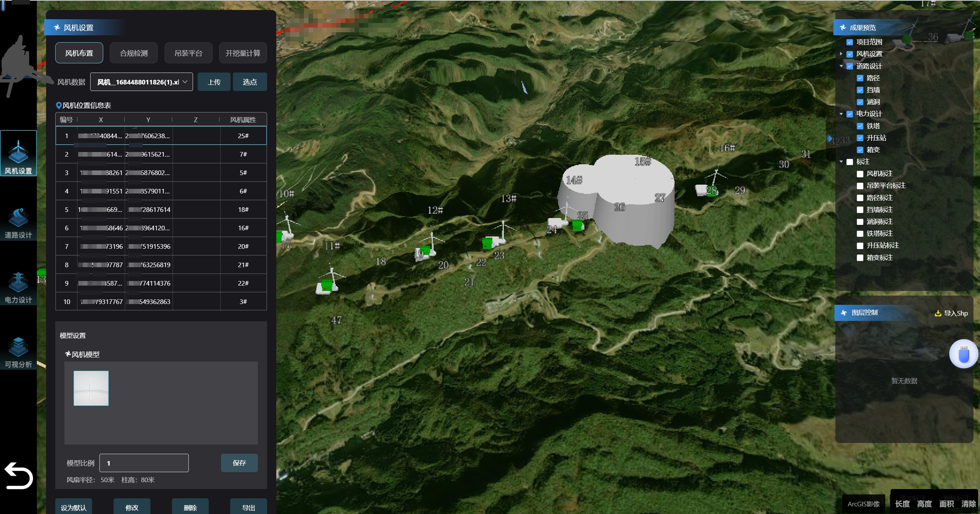Enable the 风机标注 checkbox
The image size is (980, 514).
tap(860, 174)
